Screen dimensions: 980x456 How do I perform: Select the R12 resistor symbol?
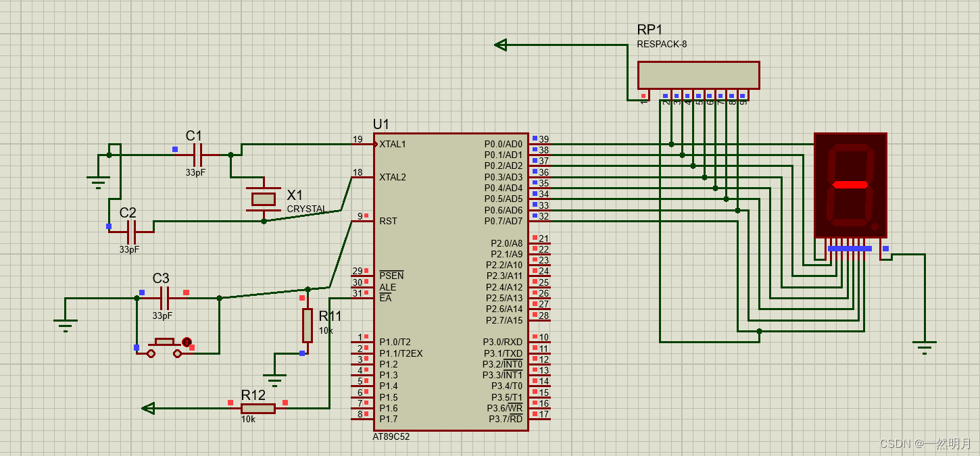click(258, 408)
